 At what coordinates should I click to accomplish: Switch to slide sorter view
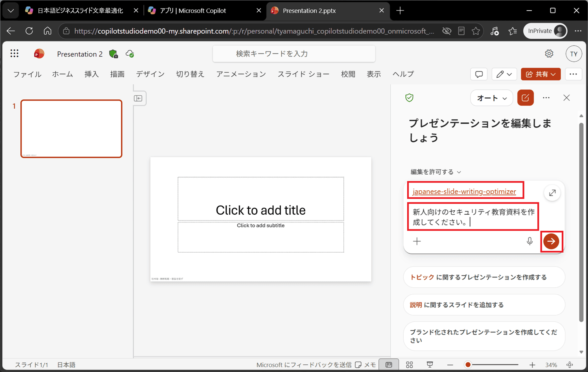click(409, 365)
